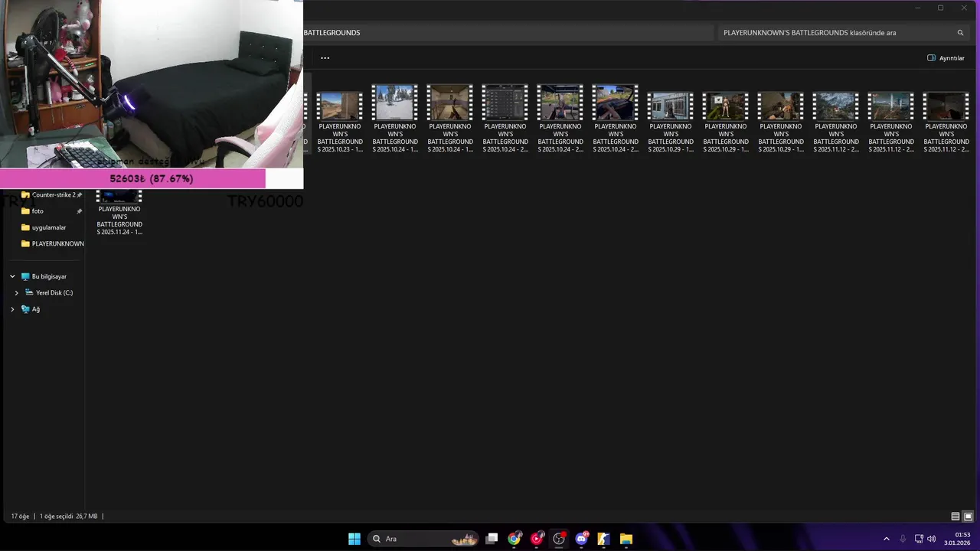
Task: Show hidden system tray icons
Action: point(887,539)
